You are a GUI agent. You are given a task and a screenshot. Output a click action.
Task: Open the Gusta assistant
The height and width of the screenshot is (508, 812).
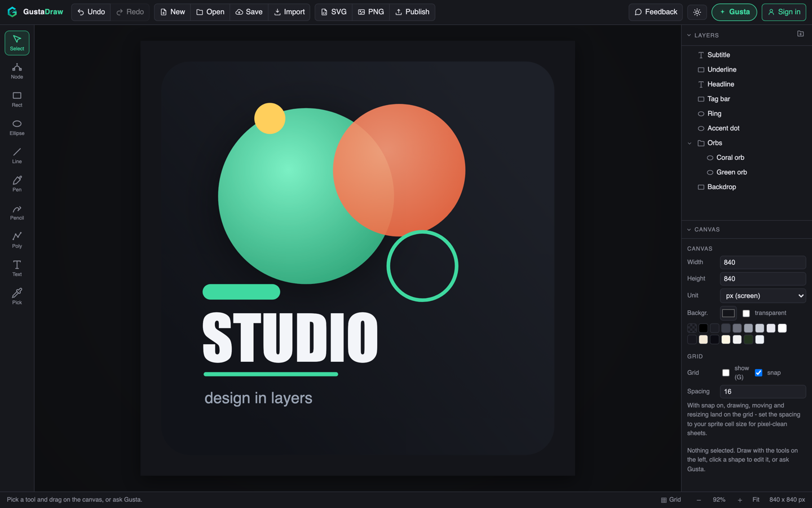click(734, 12)
